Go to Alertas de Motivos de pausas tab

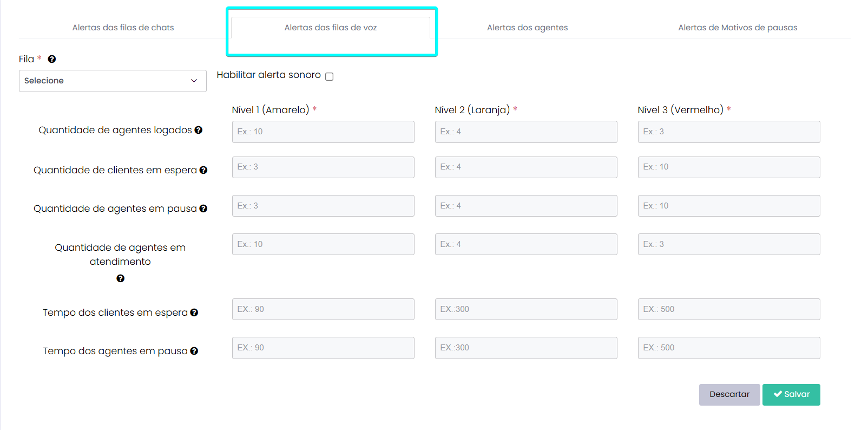tap(738, 28)
